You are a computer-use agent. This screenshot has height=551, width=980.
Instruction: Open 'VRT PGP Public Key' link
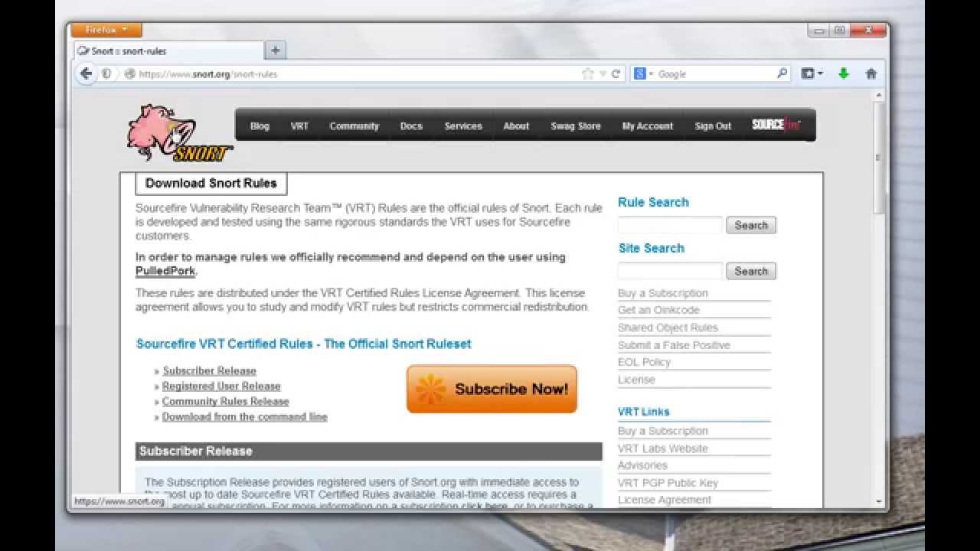click(668, 483)
